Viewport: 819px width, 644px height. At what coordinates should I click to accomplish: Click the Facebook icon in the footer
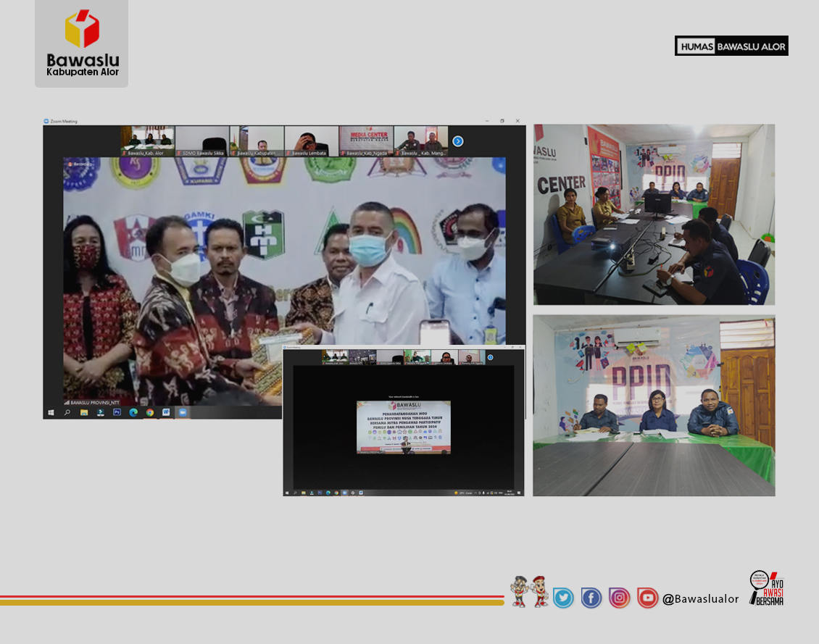[x=591, y=598]
